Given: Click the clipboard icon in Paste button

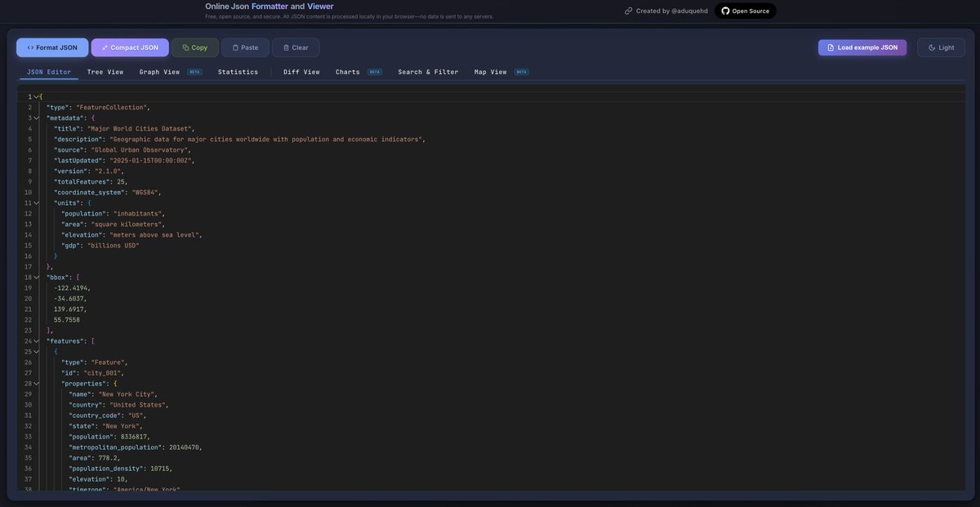Looking at the screenshot, I should click(236, 47).
